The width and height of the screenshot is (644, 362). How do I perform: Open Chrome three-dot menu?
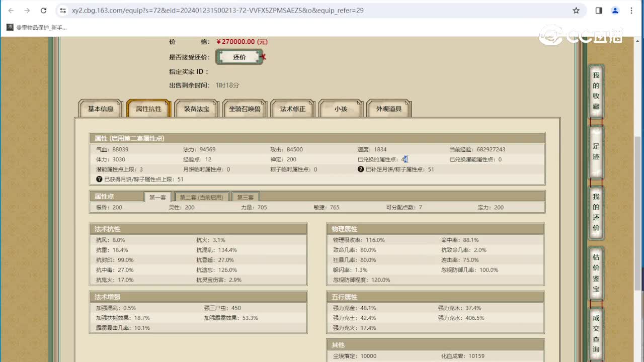pos(631,10)
